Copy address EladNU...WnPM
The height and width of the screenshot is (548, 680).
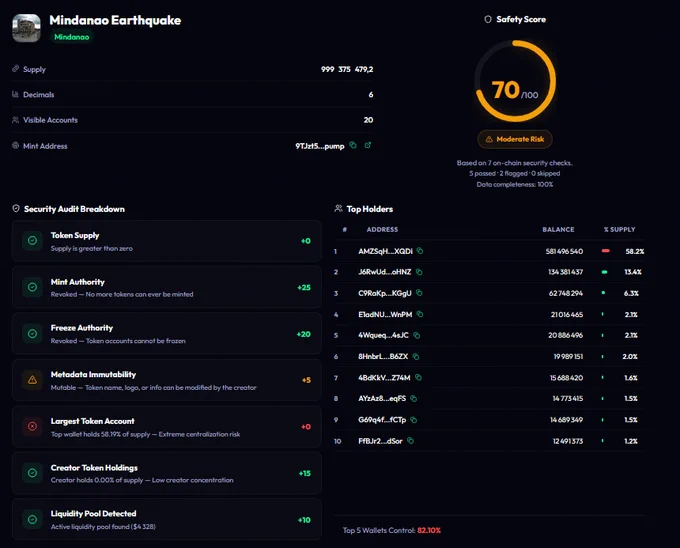(420, 314)
